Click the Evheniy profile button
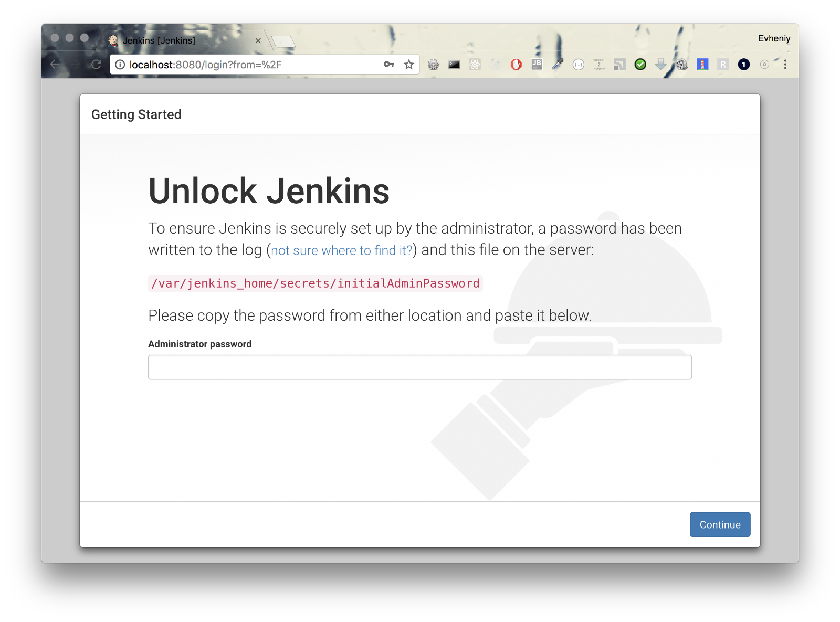 pyautogui.click(x=774, y=38)
